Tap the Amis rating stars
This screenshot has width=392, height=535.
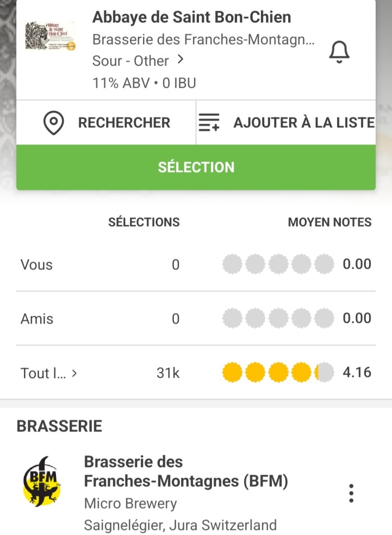pyautogui.click(x=278, y=318)
